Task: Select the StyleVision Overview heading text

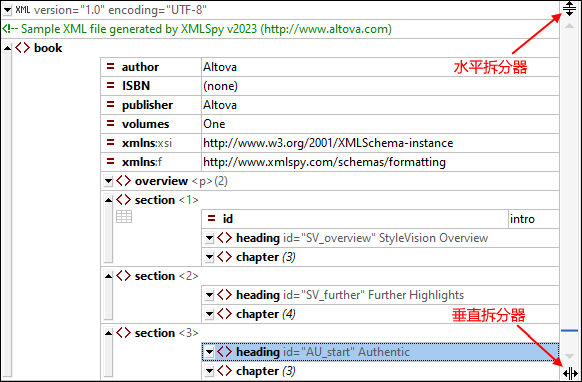Action: coord(433,238)
